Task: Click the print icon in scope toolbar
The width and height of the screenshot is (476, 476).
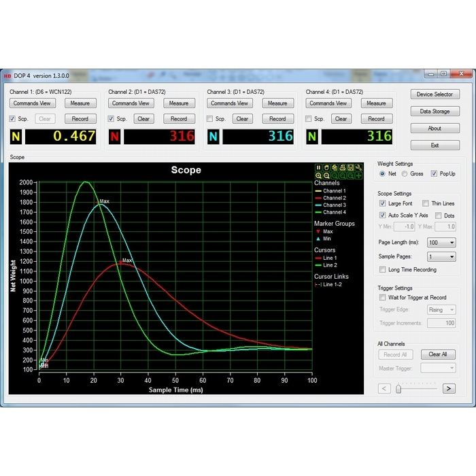Action: click(342, 167)
